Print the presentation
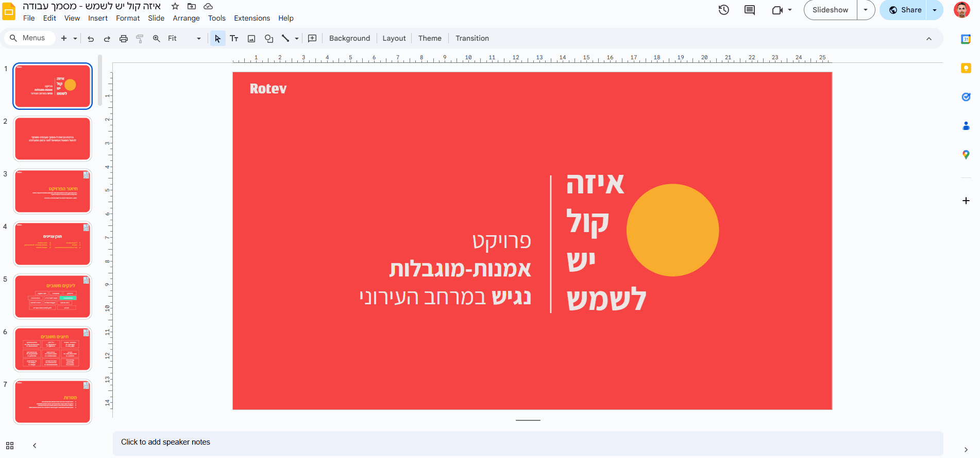The width and height of the screenshot is (980, 458). click(x=124, y=38)
